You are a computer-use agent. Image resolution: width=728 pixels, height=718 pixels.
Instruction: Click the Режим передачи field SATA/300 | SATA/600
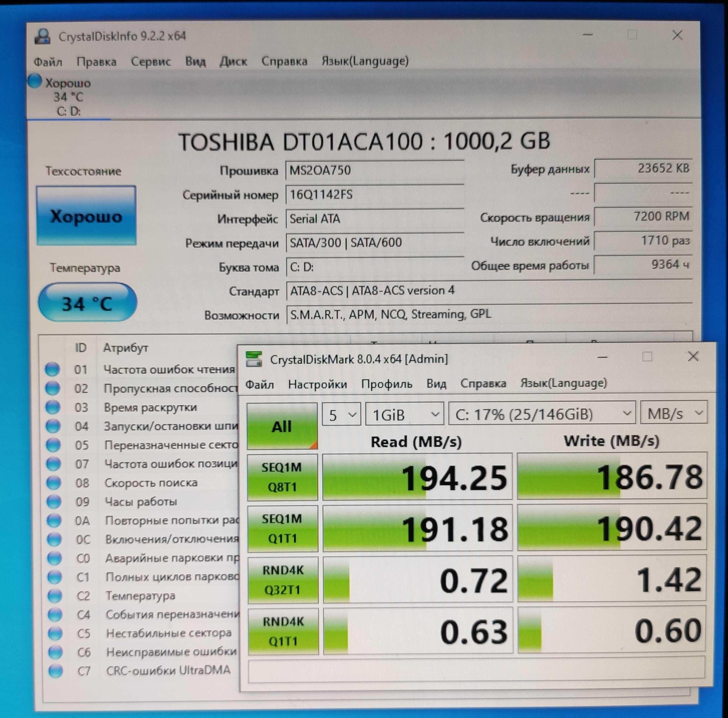(x=375, y=242)
